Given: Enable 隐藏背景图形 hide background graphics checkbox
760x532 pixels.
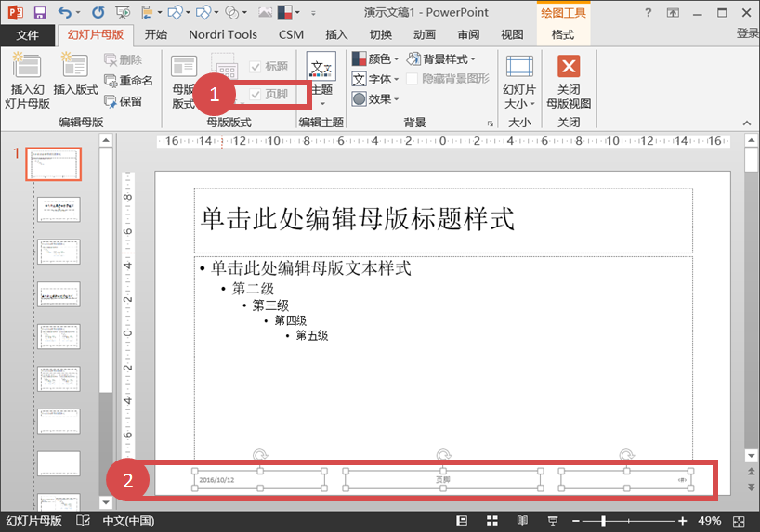Looking at the screenshot, I should (x=413, y=79).
